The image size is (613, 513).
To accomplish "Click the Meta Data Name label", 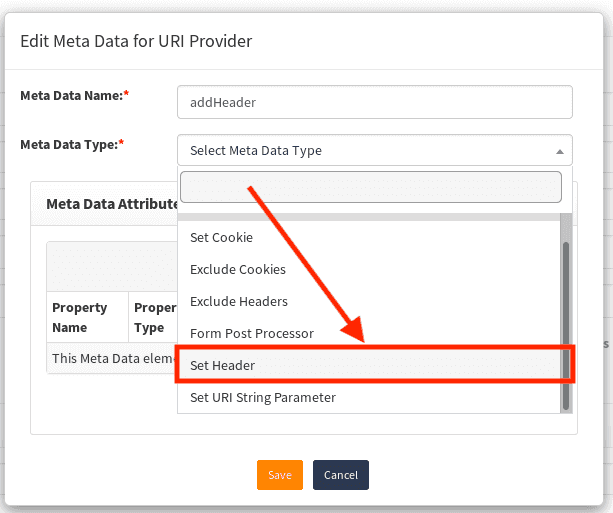I will (70, 96).
